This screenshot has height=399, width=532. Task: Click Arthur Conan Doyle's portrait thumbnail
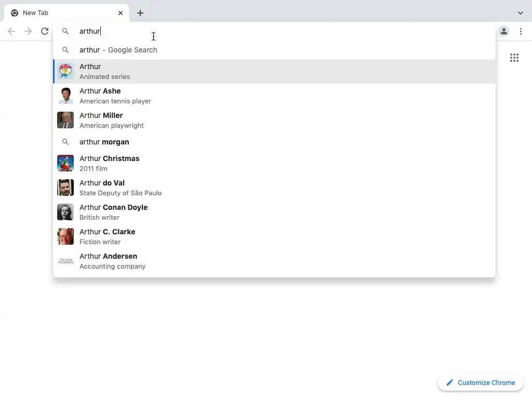[x=65, y=212]
